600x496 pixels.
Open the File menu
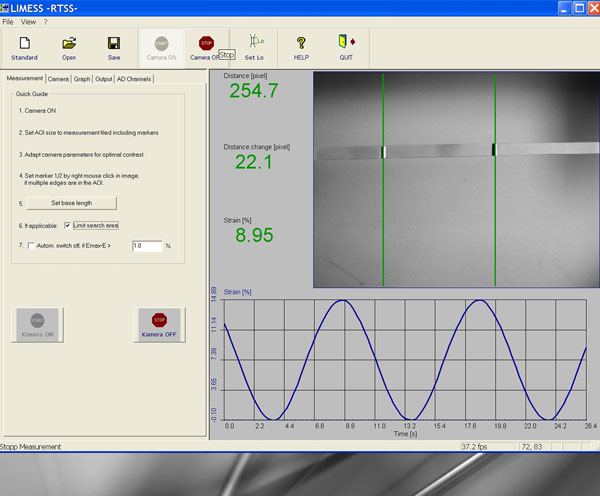pos(8,21)
